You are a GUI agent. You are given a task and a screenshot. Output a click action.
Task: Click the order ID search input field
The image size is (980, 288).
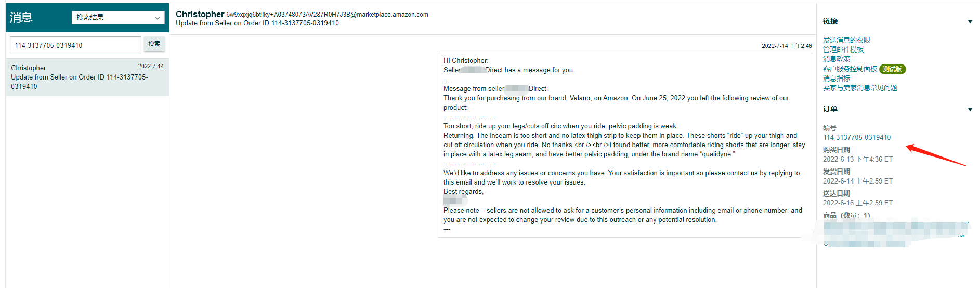[x=75, y=45]
